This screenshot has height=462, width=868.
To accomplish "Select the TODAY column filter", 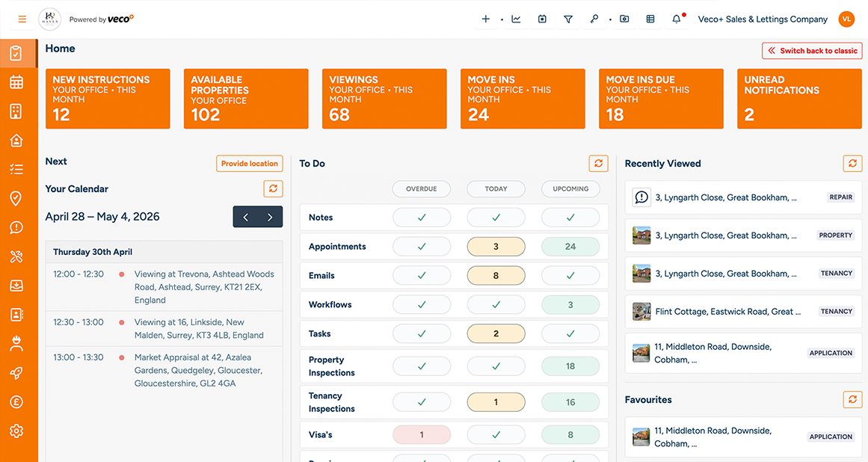I will [x=496, y=188].
